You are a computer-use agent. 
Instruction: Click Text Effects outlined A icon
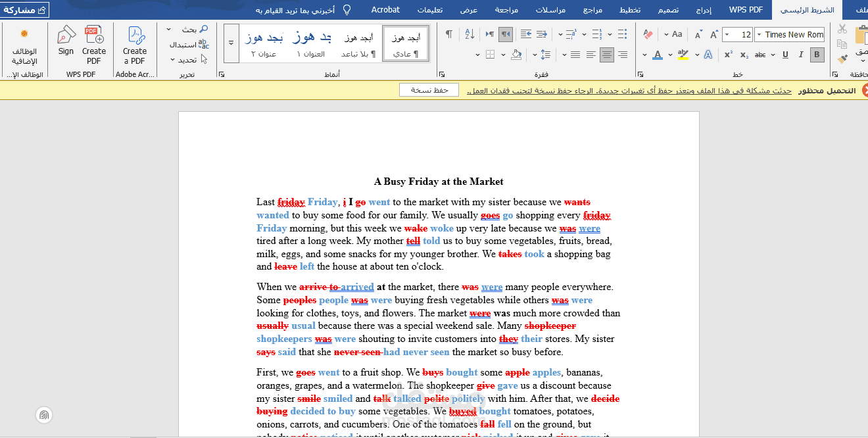click(x=708, y=55)
